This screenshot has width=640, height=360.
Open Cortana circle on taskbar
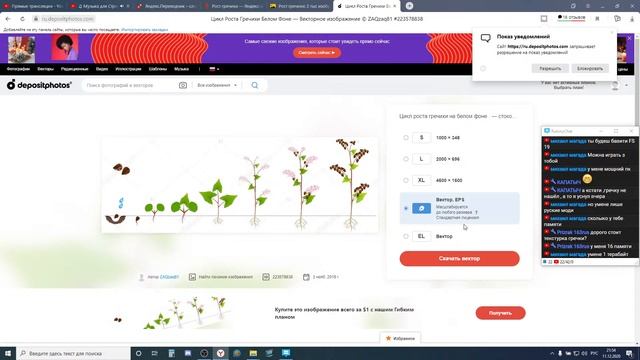(138, 353)
